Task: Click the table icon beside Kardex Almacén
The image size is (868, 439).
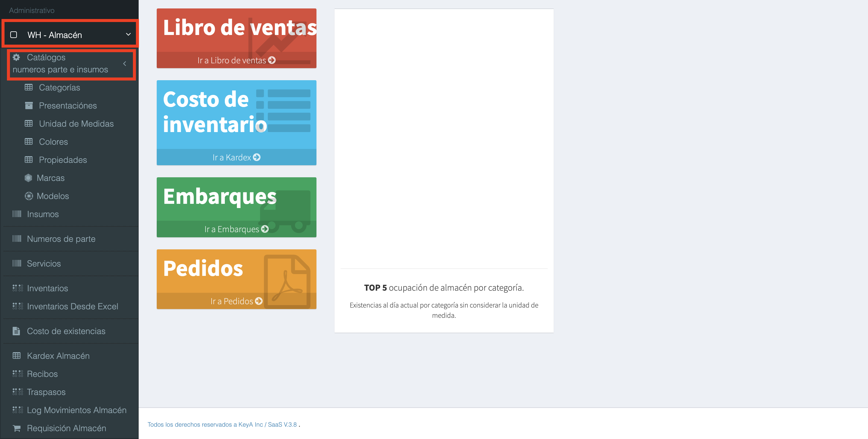Action: (x=17, y=356)
